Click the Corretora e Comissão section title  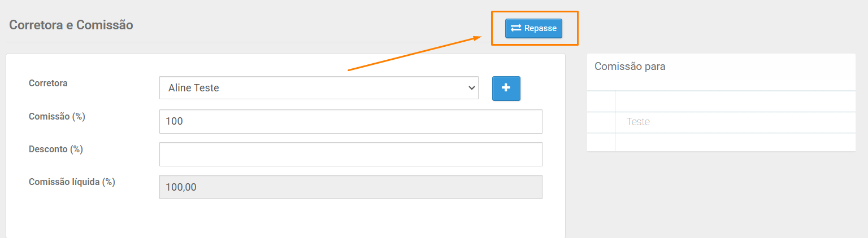coord(71,25)
